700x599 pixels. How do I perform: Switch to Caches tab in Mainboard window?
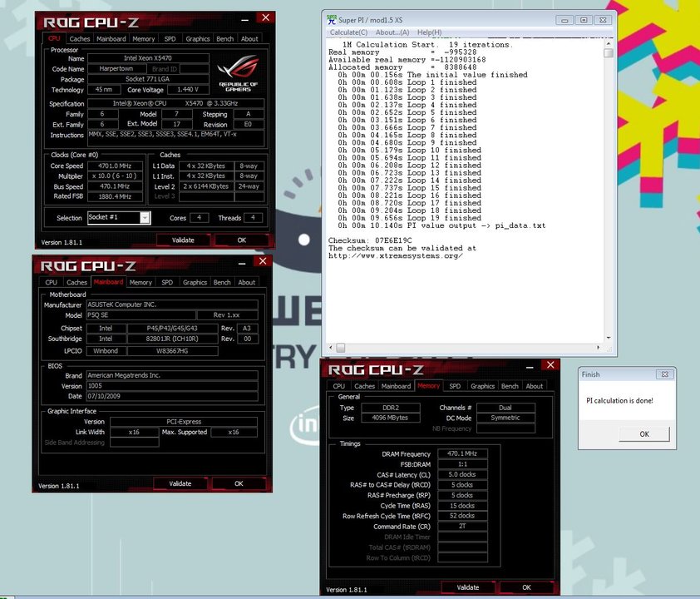pos(76,282)
